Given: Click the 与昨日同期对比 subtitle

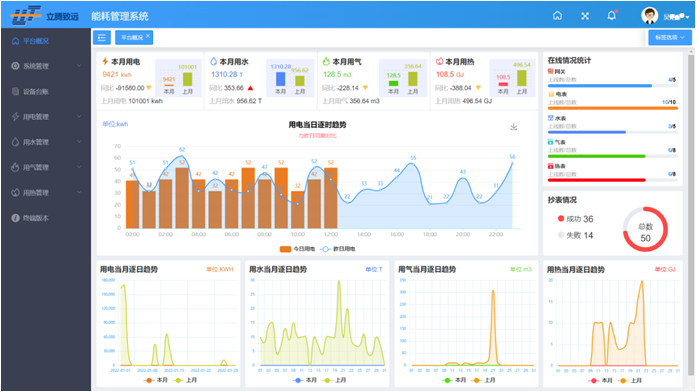Looking at the screenshot, I should pyautogui.click(x=317, y=135).
